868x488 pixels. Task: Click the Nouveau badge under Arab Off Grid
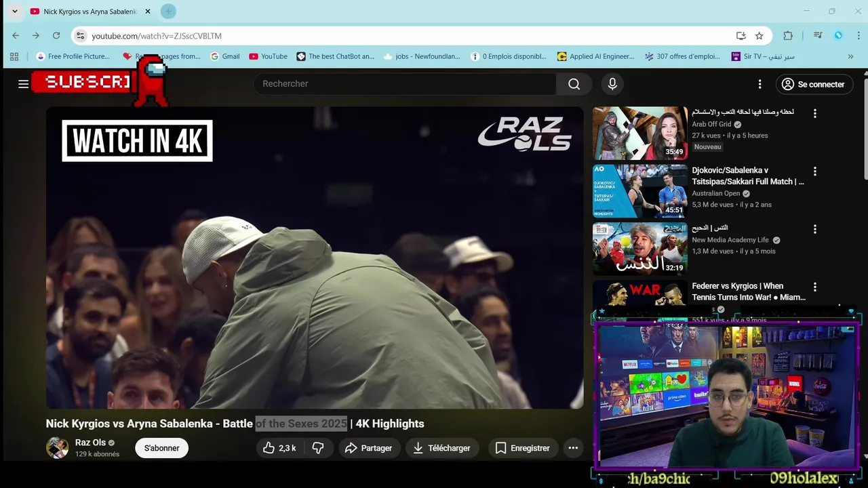[x=707, y=146]
